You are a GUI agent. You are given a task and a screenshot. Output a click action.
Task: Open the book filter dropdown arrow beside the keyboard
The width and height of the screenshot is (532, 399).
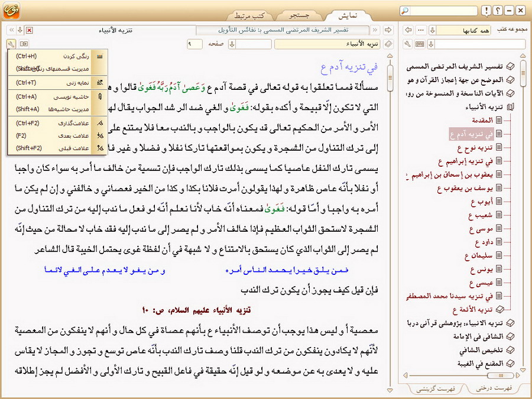point(431,44)
